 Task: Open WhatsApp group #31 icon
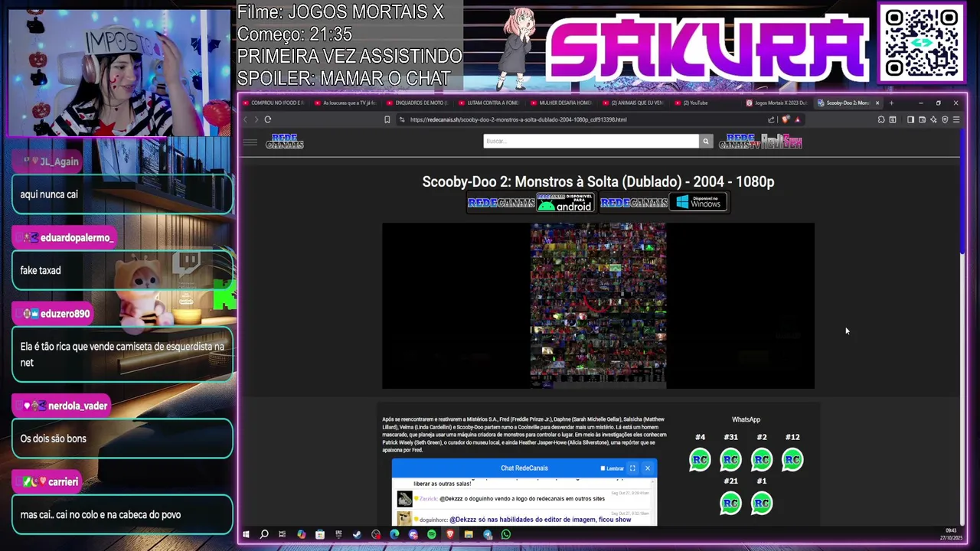(x=730, y=460)
